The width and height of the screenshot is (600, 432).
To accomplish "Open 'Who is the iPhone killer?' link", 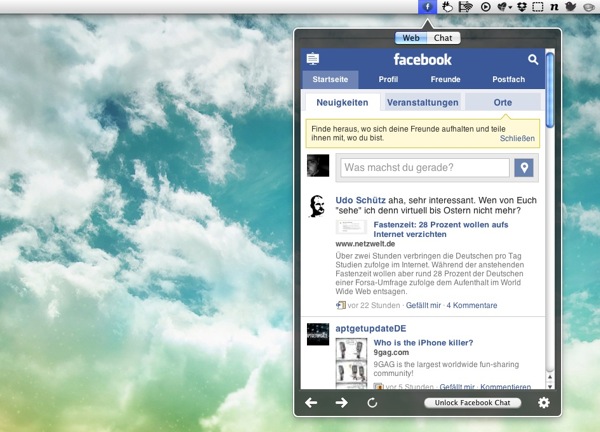I will click(423, 343).
